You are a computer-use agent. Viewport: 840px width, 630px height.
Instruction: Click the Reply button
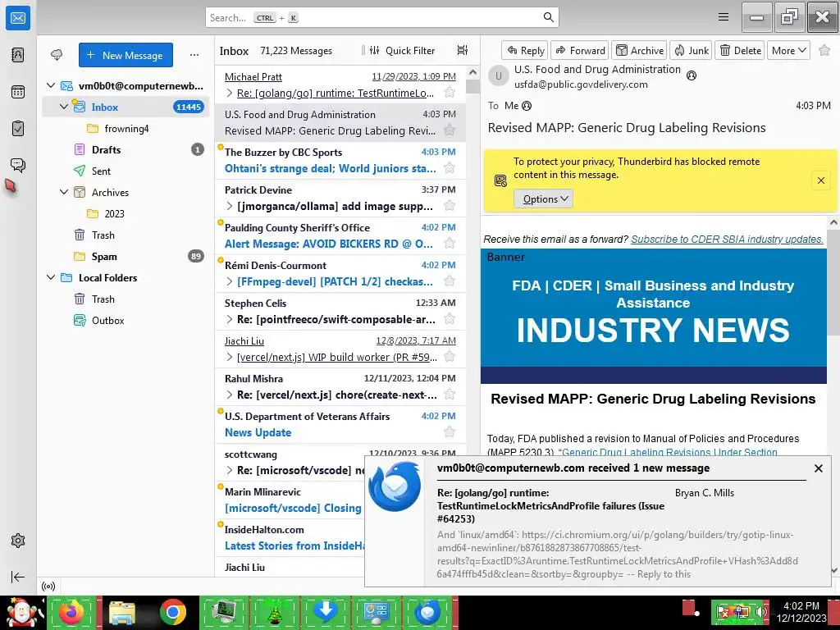coord(524,50)
